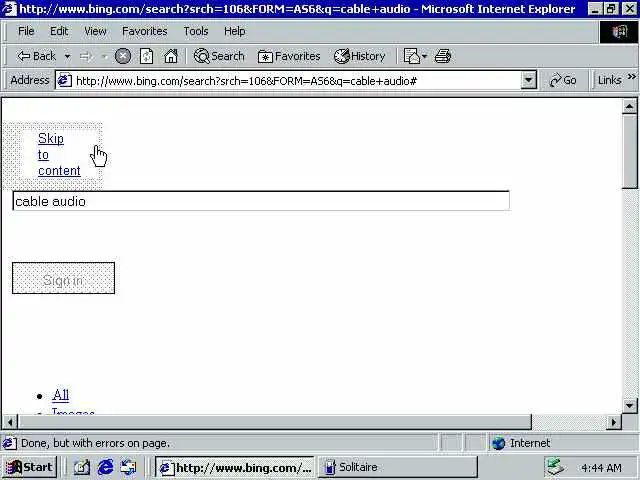
Task: Open the Forward history dropdown arrow
Action: (x=104, y=56)
